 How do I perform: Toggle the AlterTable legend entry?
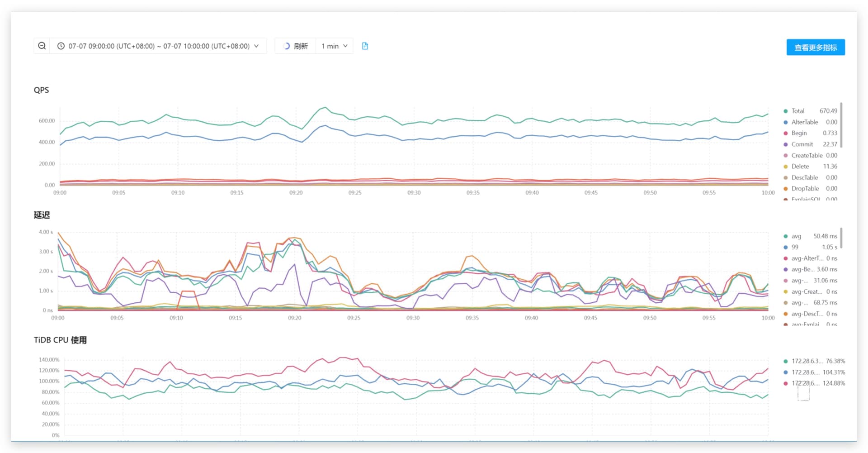click(804, 122)
